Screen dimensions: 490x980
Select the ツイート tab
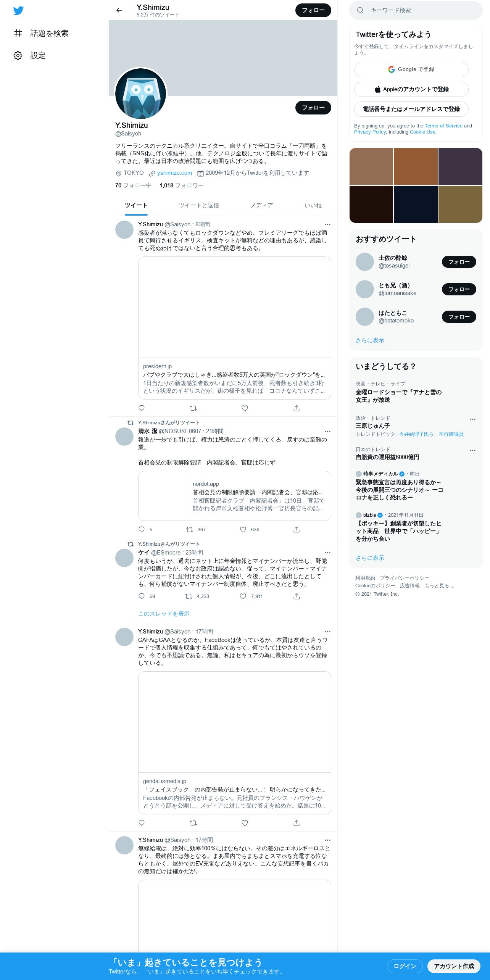tap(136, 205)
